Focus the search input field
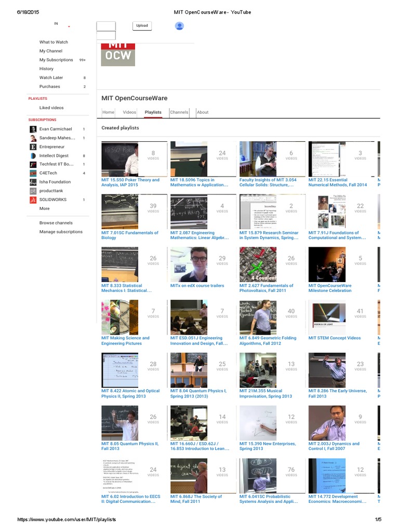Viewport: 399px width, 532px height. [106, 26]
